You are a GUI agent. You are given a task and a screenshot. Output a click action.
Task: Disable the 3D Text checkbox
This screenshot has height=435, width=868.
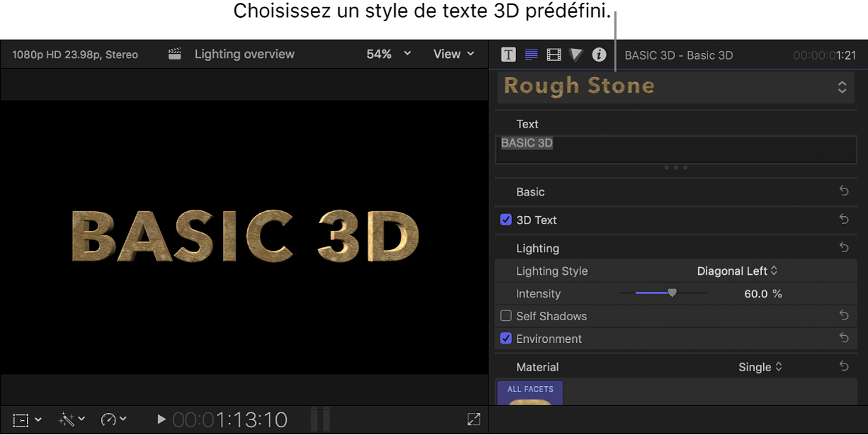coord(506,220)
